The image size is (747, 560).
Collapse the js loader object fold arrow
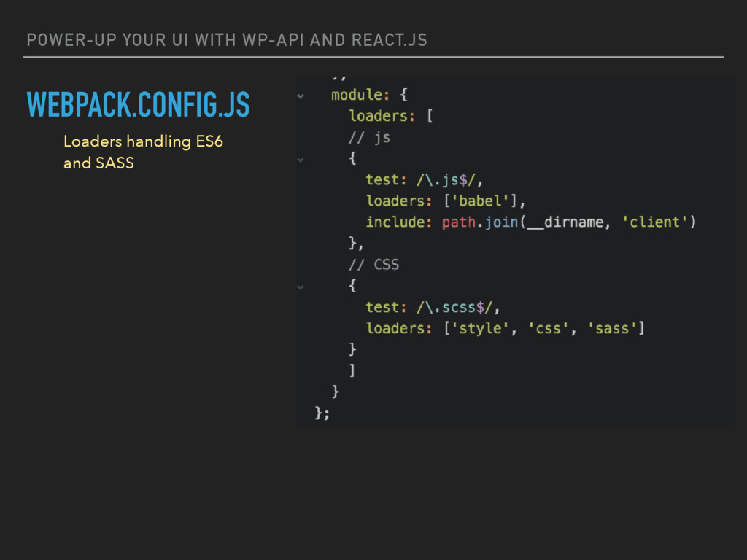pyautogui.click(x=300, y=160)
